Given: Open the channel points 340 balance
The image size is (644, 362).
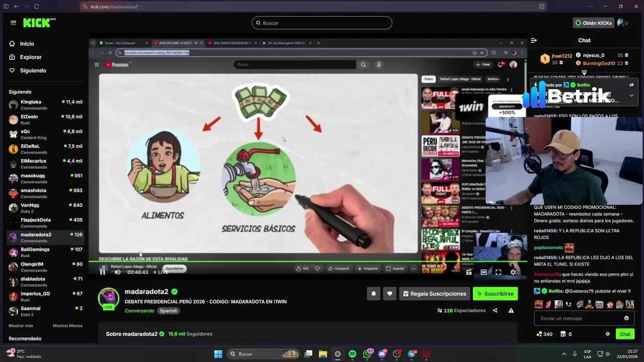Looking at the screenshot, I should tap(544, 334).
